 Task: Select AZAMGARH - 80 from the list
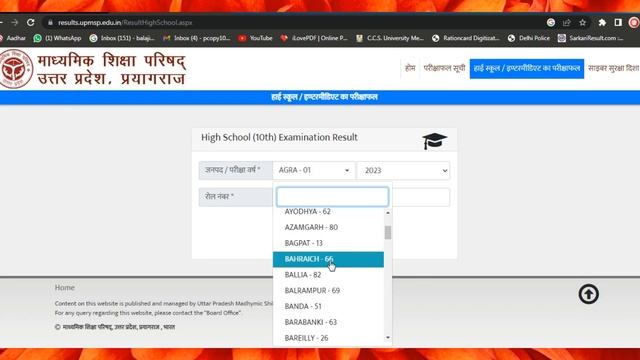point(328,227)
